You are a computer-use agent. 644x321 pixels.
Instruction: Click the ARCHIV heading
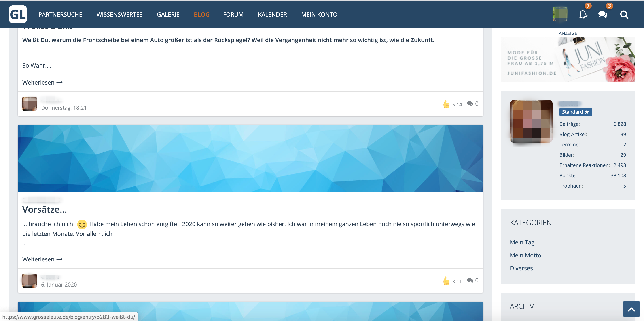tap(522, 306)
